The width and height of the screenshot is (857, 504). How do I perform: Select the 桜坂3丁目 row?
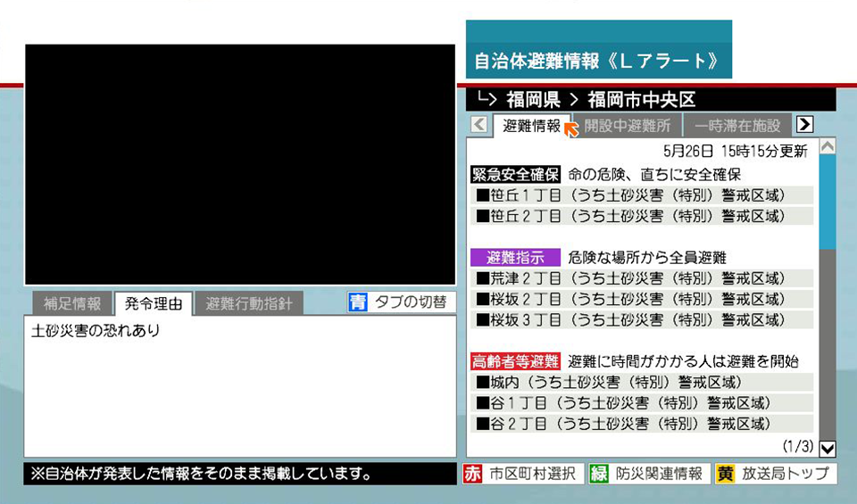coord(642,320)
